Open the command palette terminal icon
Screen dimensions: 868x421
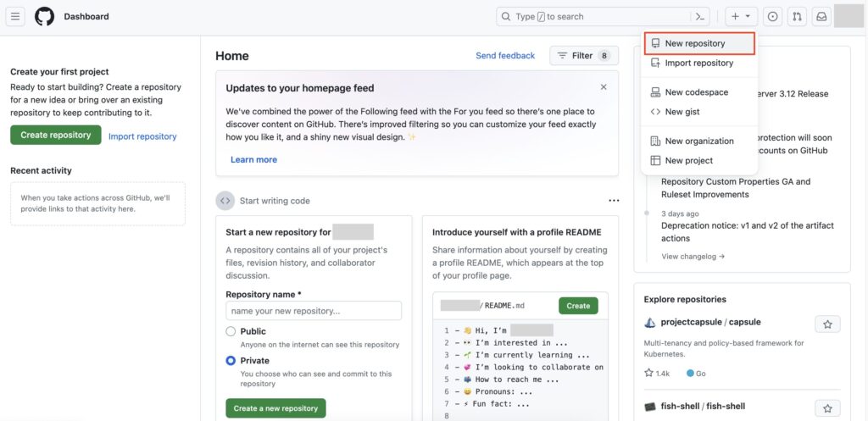pos(700,17)
